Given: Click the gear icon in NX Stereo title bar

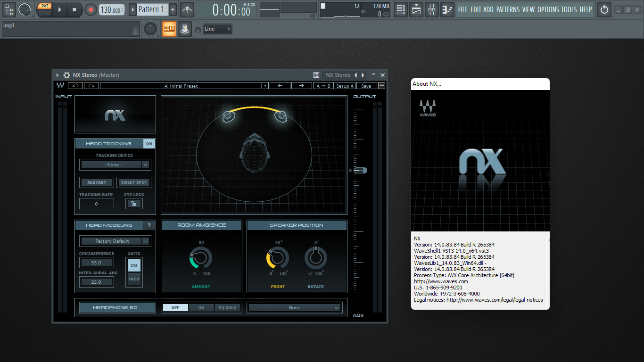Looking at the screenshot, I should [x=67, y=75].
